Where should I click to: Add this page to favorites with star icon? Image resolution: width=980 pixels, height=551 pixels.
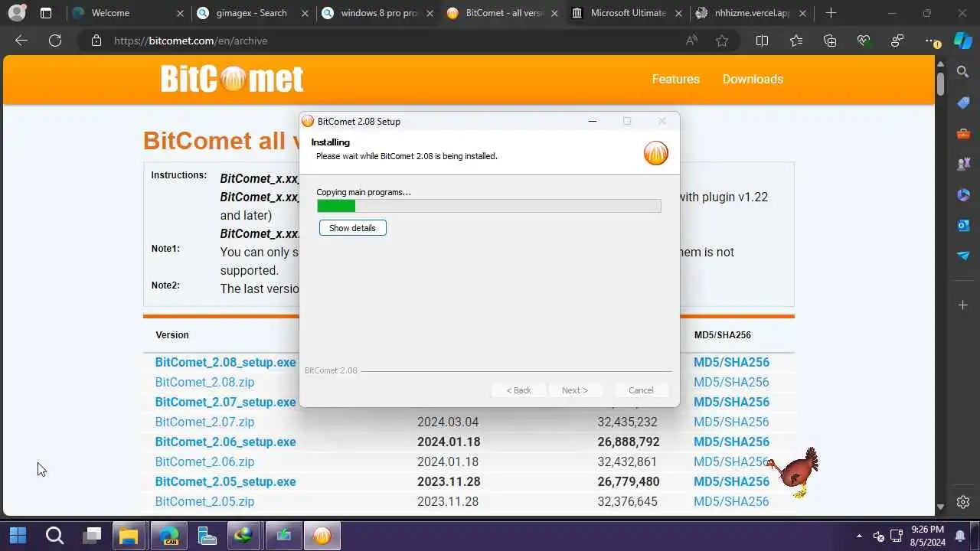click(722, 41)
